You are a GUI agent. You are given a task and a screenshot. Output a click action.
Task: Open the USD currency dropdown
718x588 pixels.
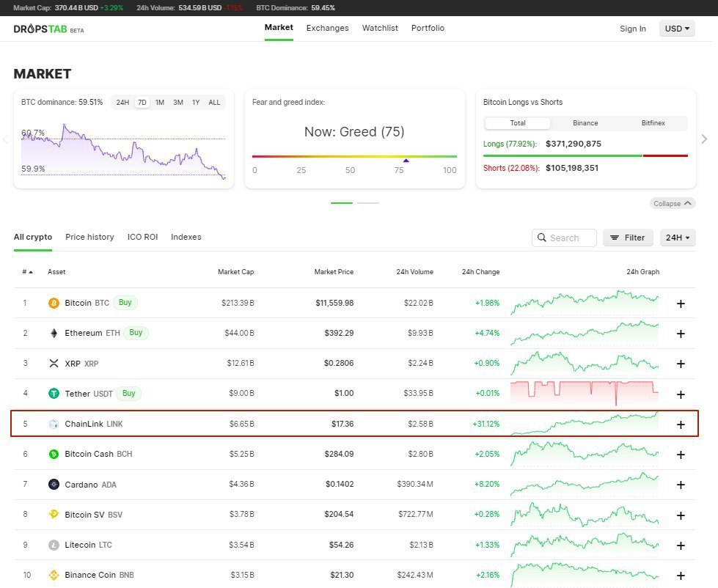point(677,29)
